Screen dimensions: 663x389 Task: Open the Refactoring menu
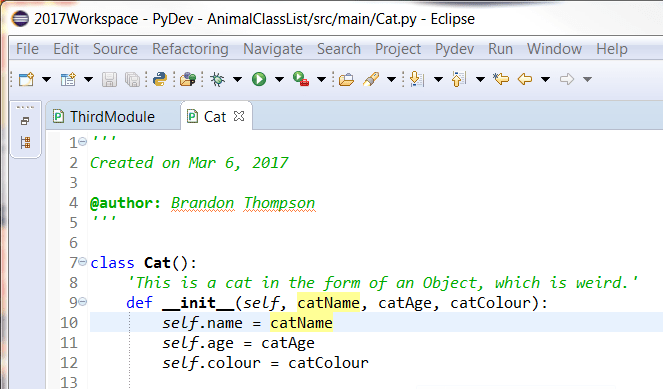190,49
